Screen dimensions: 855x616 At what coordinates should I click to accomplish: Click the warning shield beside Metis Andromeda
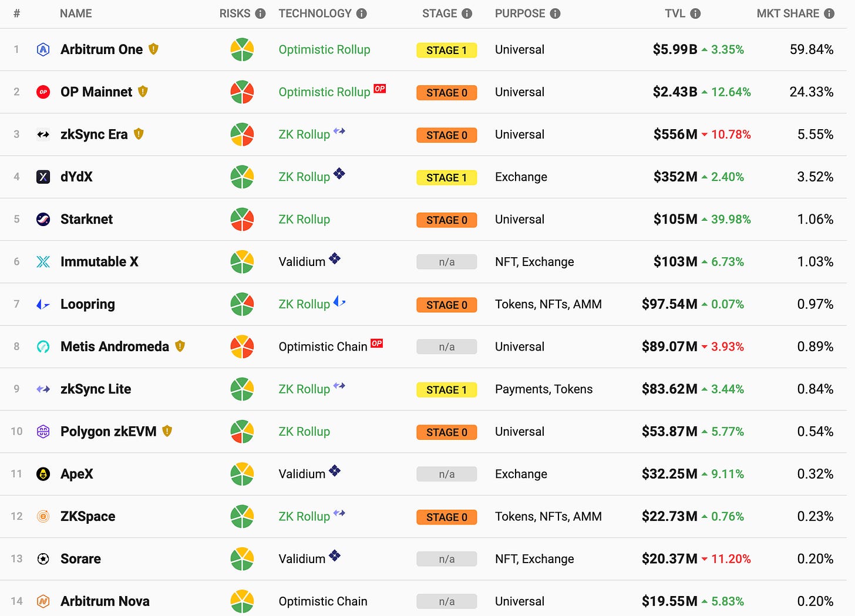pyautogui.click(x=180, y=346)
